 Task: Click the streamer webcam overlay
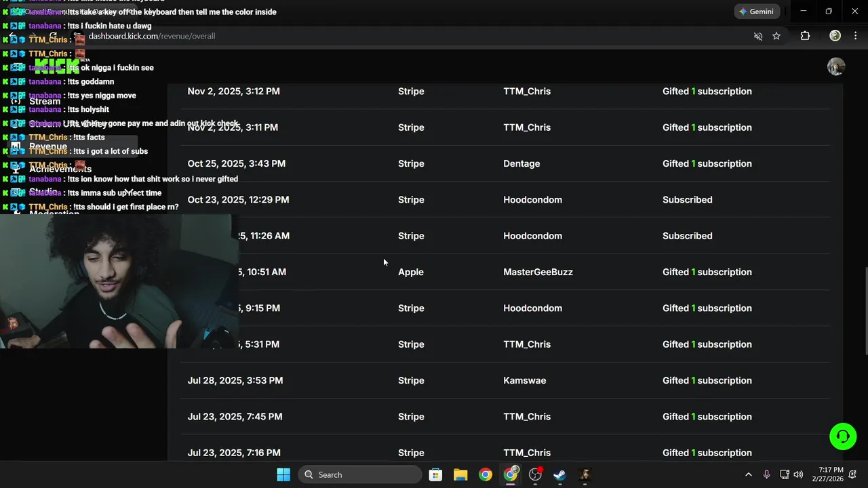pyautogui.click(x=119, y=281)
